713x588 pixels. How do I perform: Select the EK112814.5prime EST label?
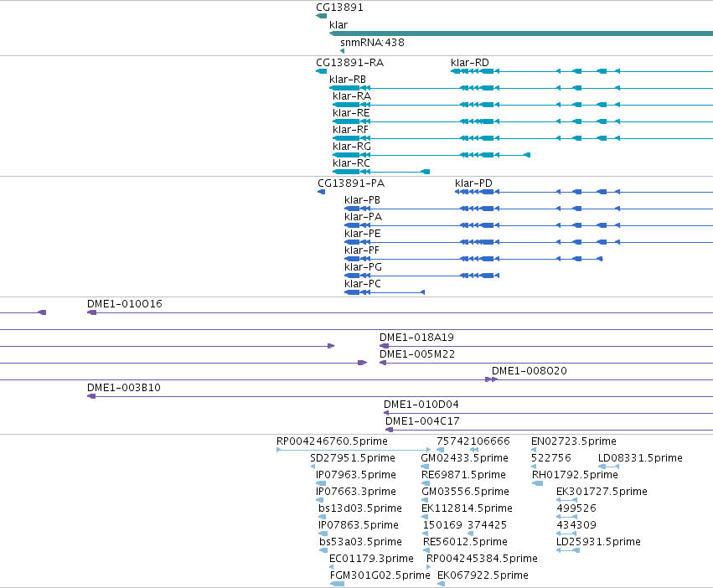click(467, 508)
